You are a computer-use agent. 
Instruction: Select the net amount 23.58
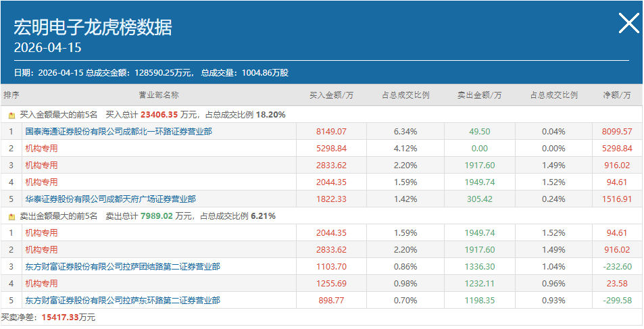pyautogui.click(x=617, y=284)
